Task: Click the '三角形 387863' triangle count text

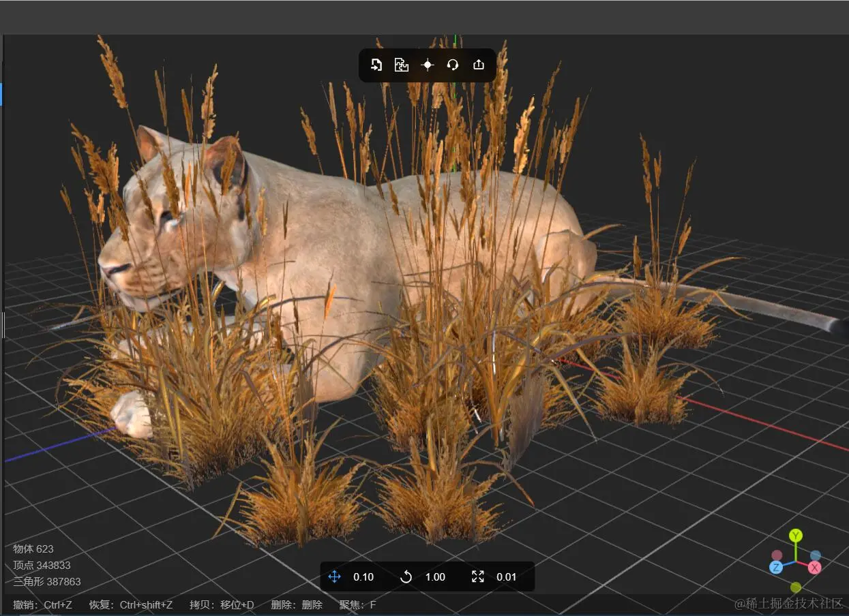Action: (47, 581)
